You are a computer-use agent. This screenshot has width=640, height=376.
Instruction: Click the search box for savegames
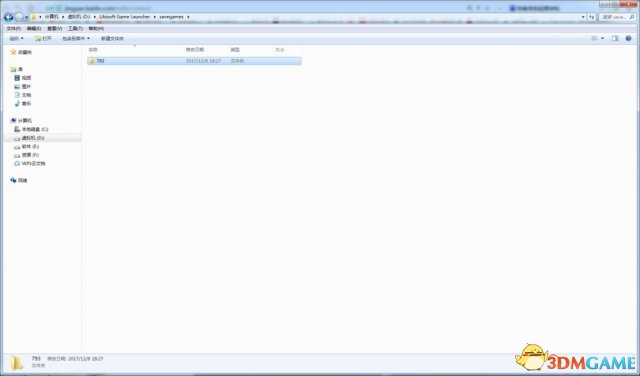(617, 17)
